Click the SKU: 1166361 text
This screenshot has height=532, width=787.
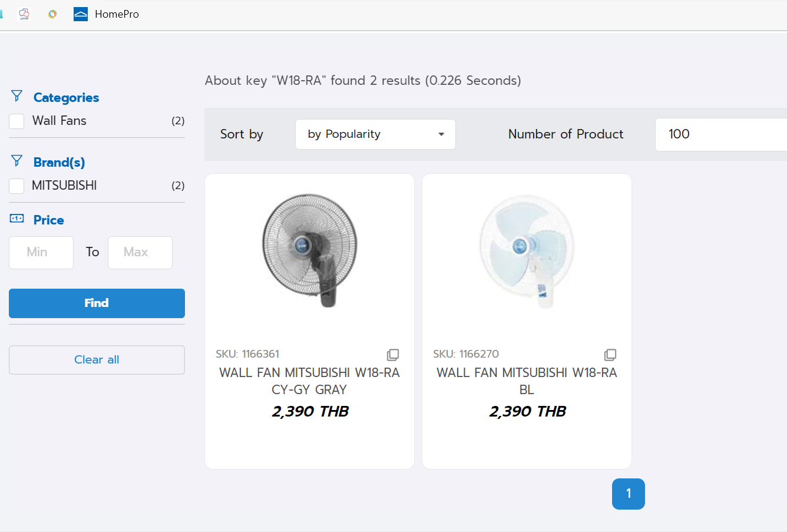tap(247, 354)
